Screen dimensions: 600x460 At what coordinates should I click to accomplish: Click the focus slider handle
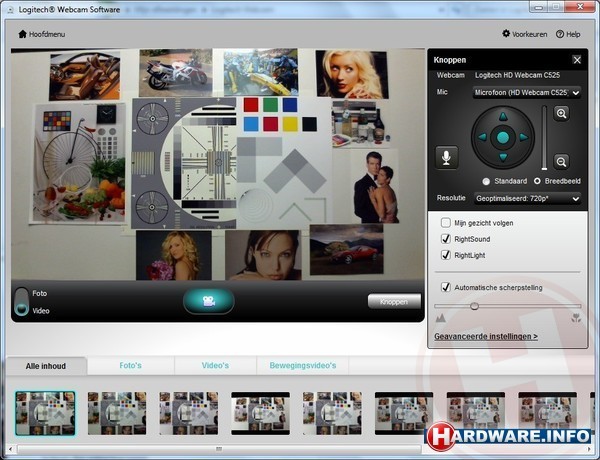474,306
